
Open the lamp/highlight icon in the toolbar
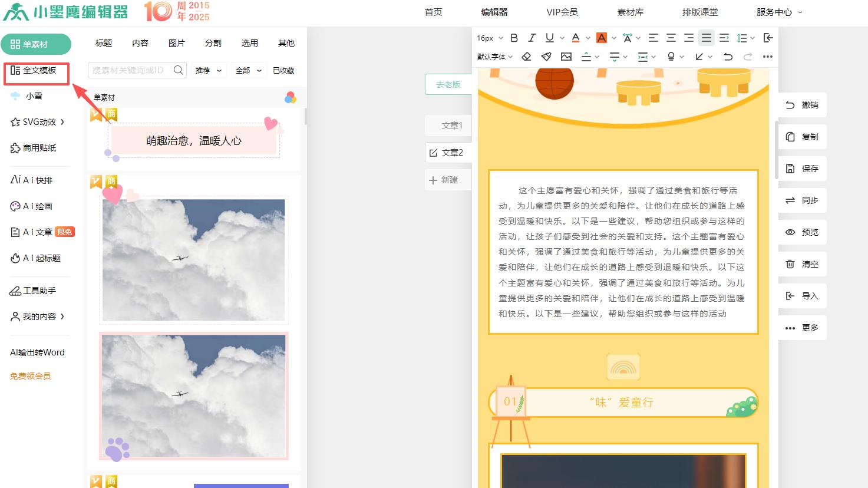point(671,57)
